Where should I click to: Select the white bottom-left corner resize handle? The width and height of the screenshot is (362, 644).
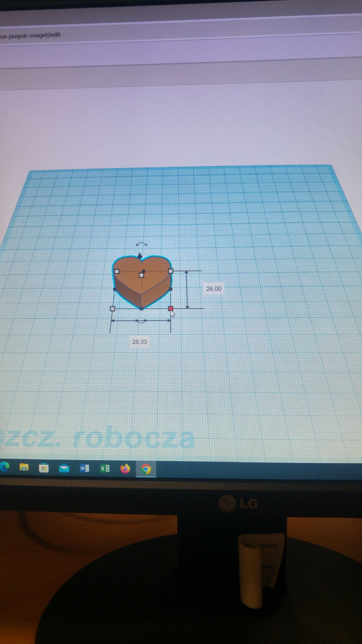pos(113,309)
